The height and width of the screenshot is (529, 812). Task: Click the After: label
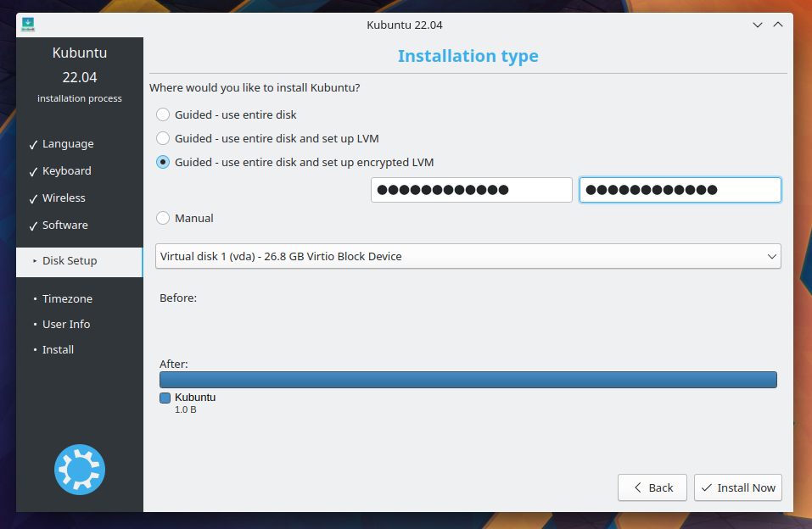[173, 364]
